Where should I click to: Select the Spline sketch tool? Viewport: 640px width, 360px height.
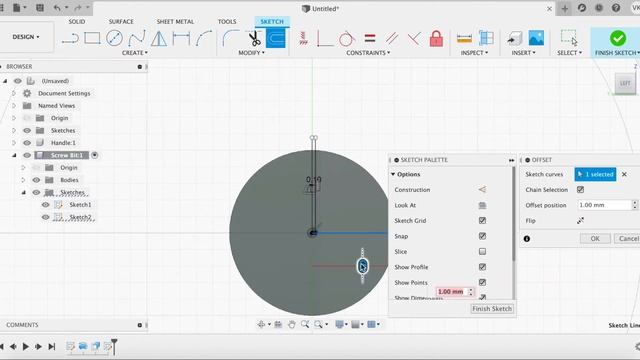coord(137,39)
